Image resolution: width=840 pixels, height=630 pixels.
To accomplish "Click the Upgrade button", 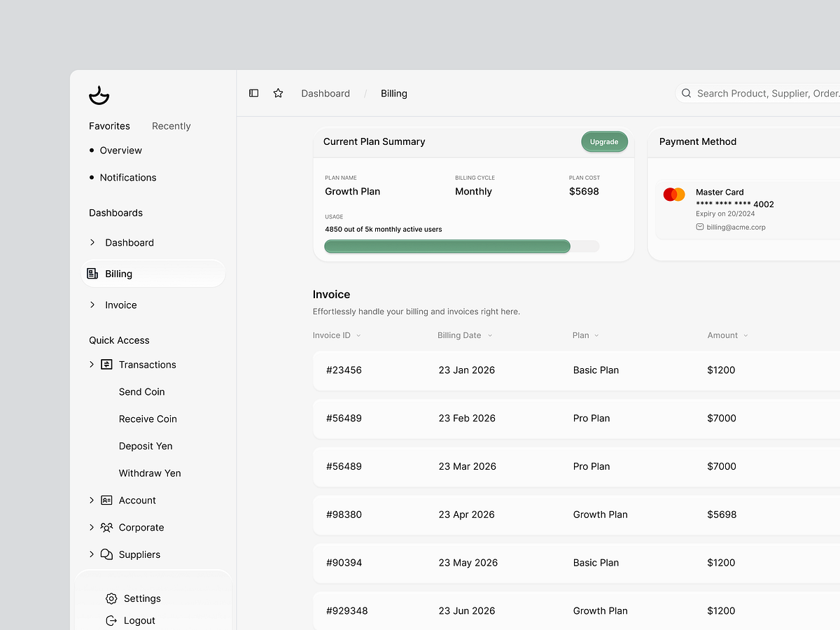I will (x=604, y=141).
